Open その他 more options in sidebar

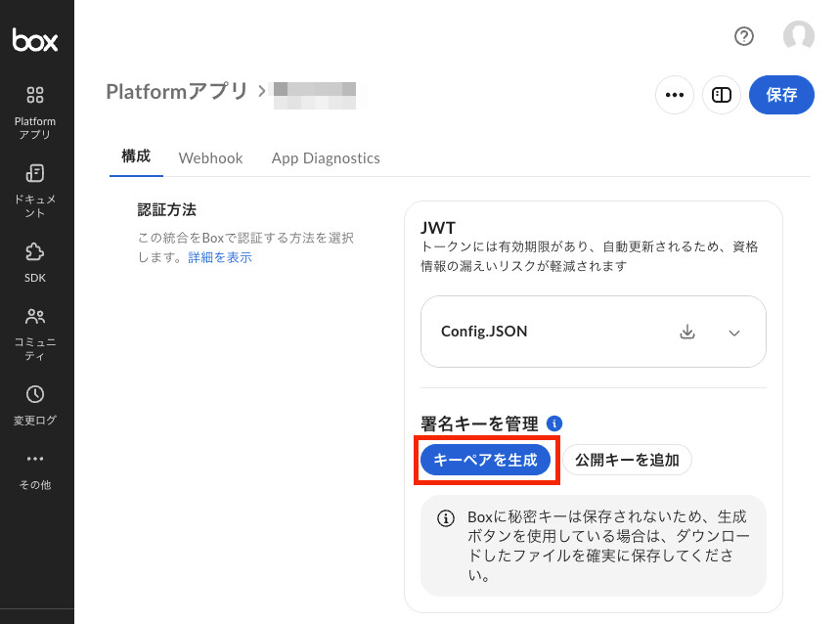pos(35,471)
